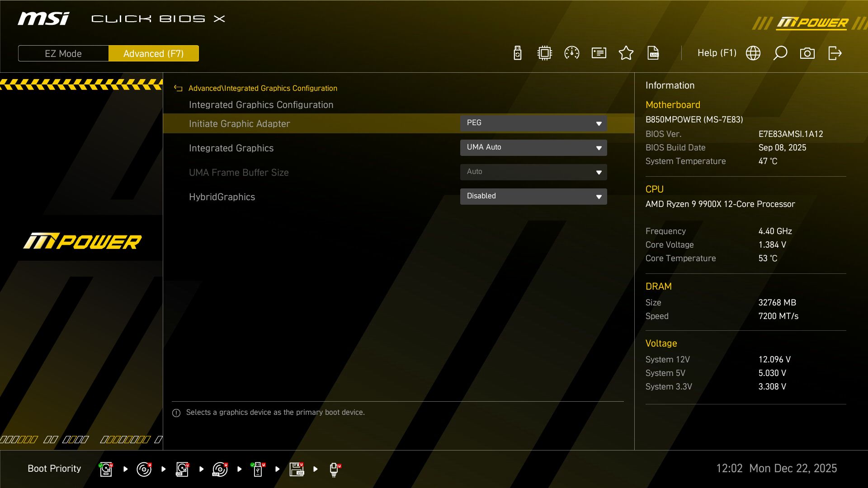This screenshot has height=488, width=868.
Task: Open the Initiate Graphic Adapter dropdown
Action: coord(533,123)
